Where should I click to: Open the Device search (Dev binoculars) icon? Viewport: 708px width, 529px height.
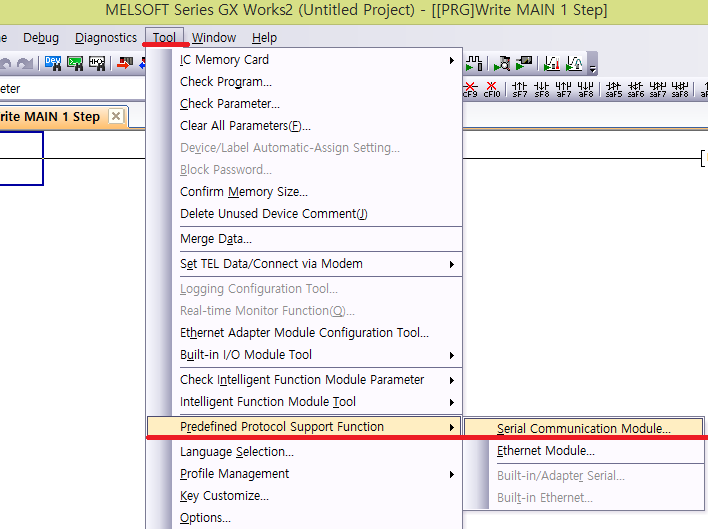click(53, 63)
